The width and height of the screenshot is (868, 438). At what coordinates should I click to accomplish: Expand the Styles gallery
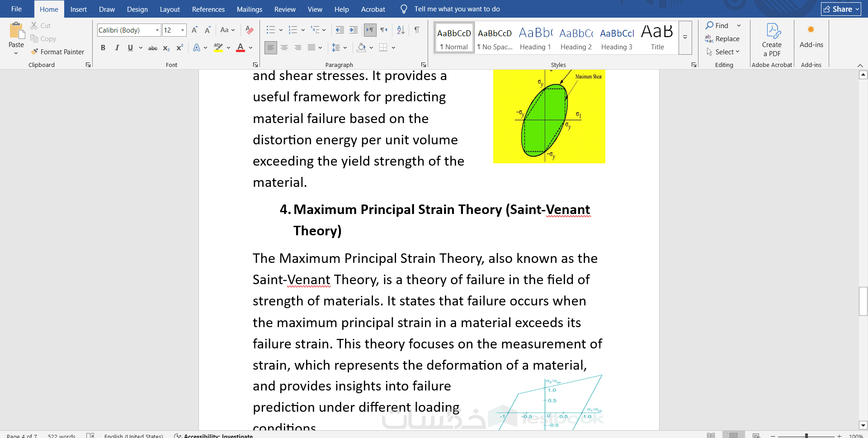(x=685, y=38)
